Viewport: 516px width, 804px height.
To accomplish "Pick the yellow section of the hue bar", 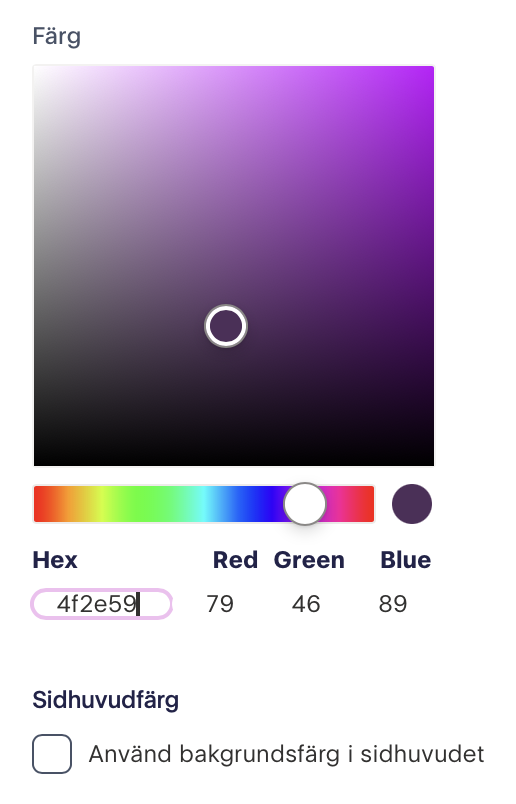I will click(102, 504).
